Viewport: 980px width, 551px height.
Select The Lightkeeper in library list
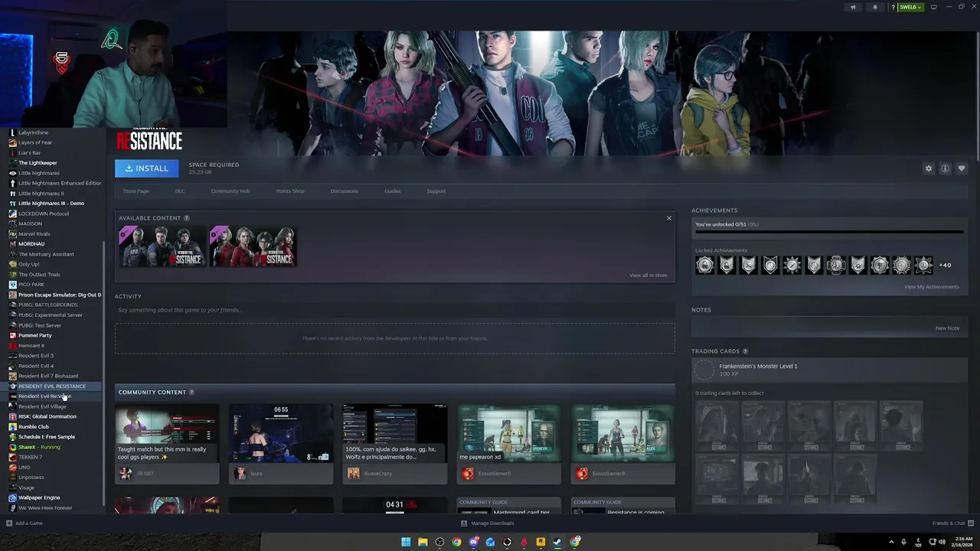38,163
